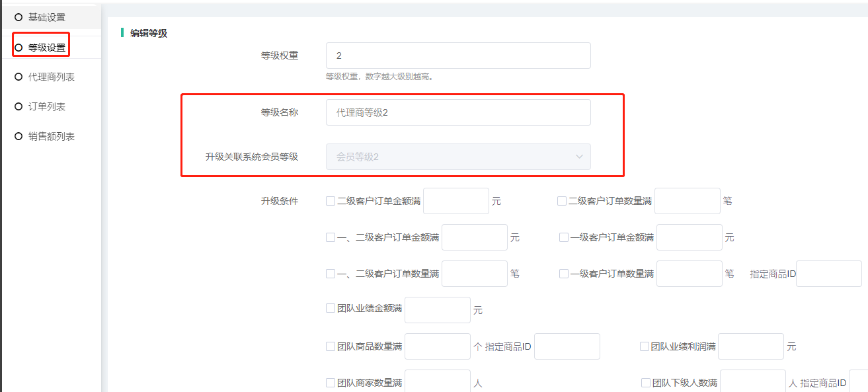This screenshot has width=868, height=392.
Task: Click the circle icon beside 销售额列表
Action: point(19,136)
